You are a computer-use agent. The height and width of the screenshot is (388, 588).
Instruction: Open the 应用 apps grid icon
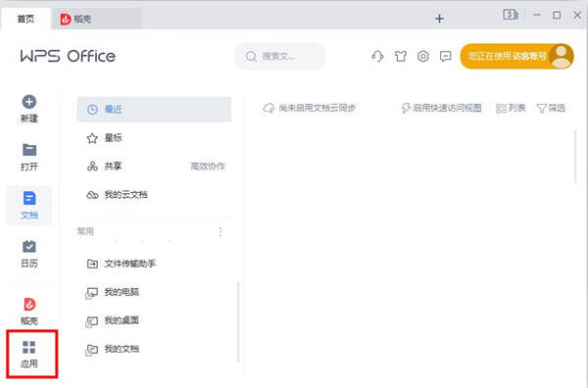coord(29,348)
